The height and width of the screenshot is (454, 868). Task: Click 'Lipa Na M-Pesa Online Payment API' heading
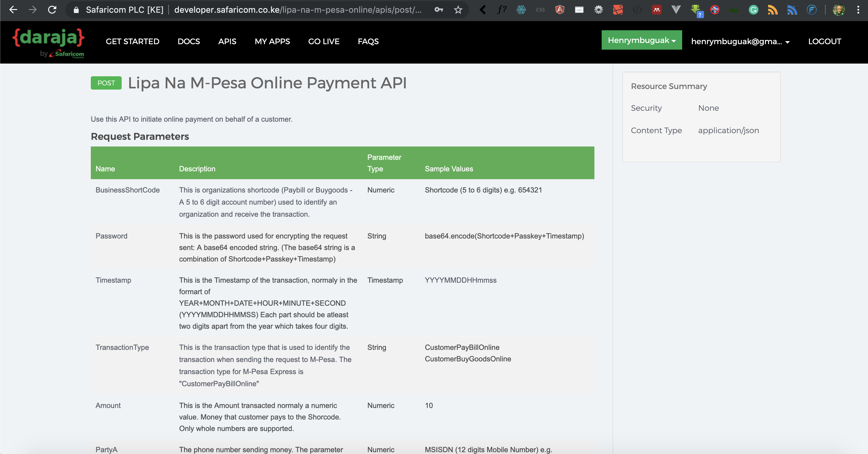pyautogui.click(x=267, y=83)
